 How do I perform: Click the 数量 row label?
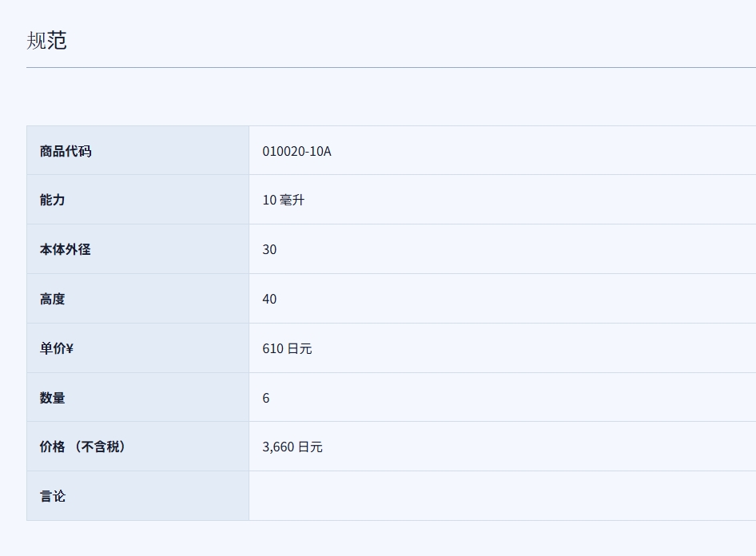coord(53,398)
